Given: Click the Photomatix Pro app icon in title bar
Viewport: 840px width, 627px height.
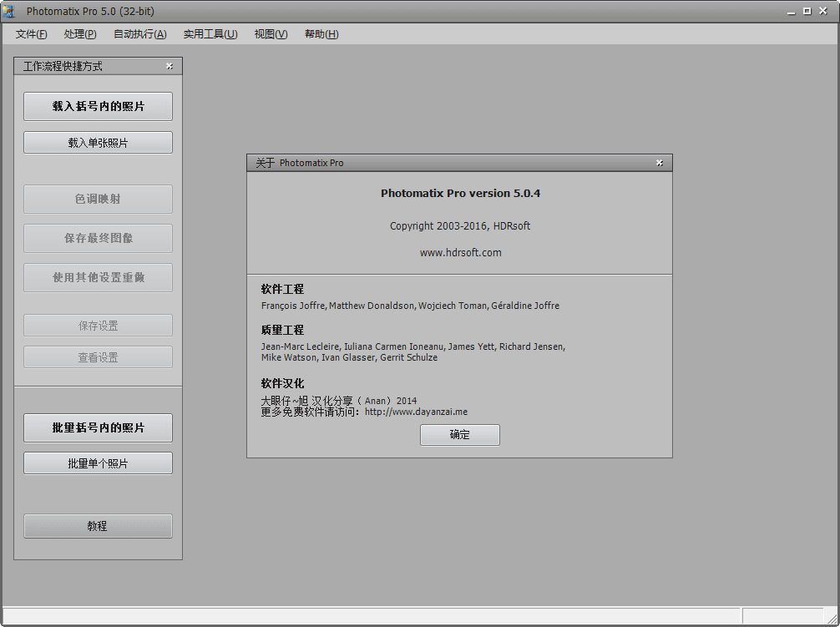Looking at the screenshot, I should click(x=10, y=11).
